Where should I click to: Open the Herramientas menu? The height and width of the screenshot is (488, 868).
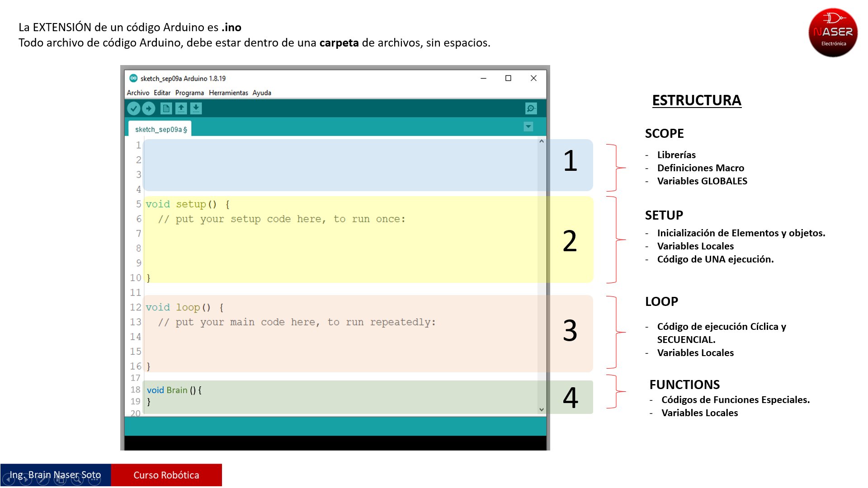(228, 93)
